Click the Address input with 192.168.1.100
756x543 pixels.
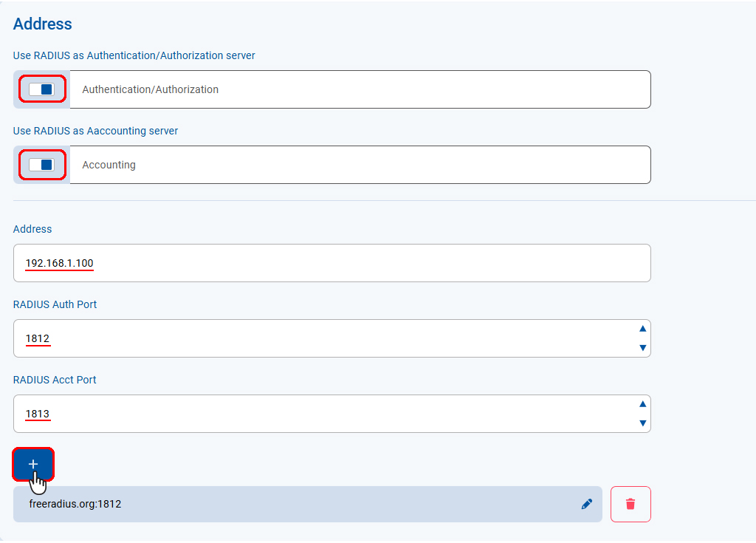pos(332,263)
